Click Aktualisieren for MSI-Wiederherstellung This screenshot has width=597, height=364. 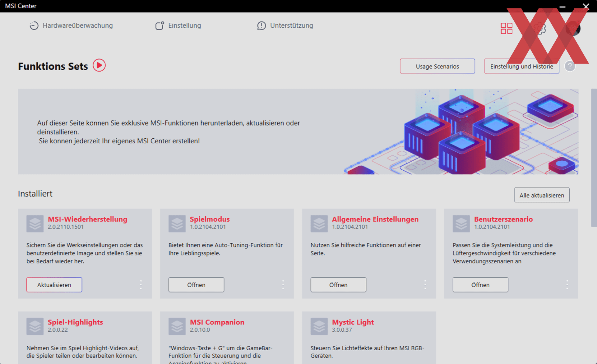[x=54, y=285]
